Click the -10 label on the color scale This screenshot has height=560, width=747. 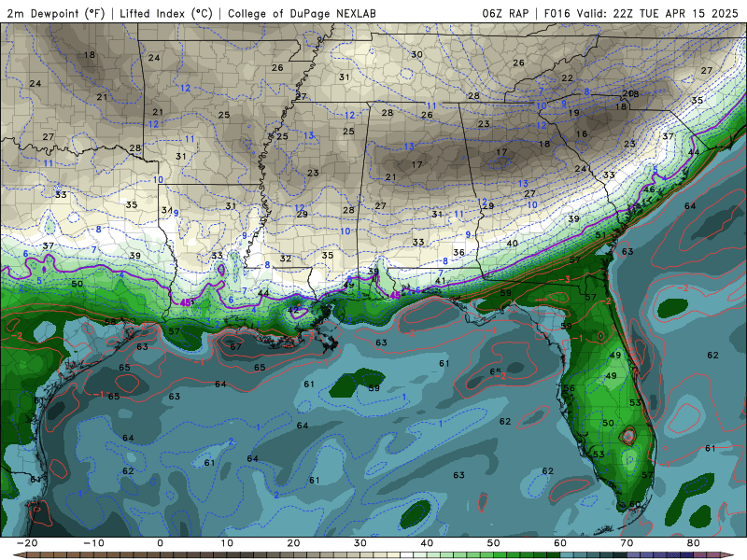click(x=93, y=543)
